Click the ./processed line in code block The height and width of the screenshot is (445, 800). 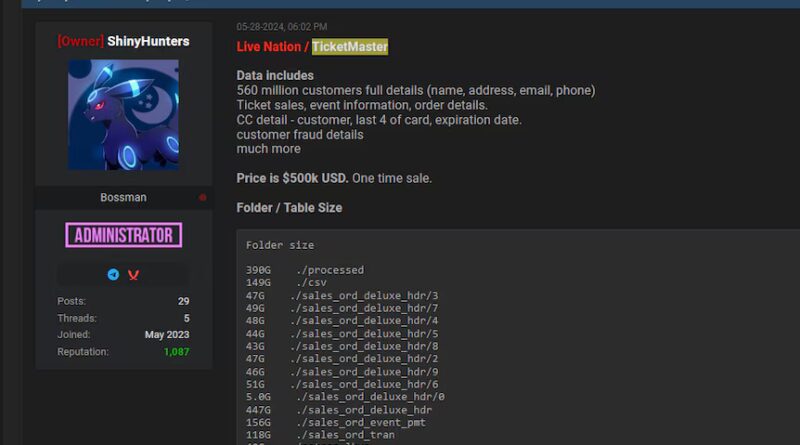point(329,270)
